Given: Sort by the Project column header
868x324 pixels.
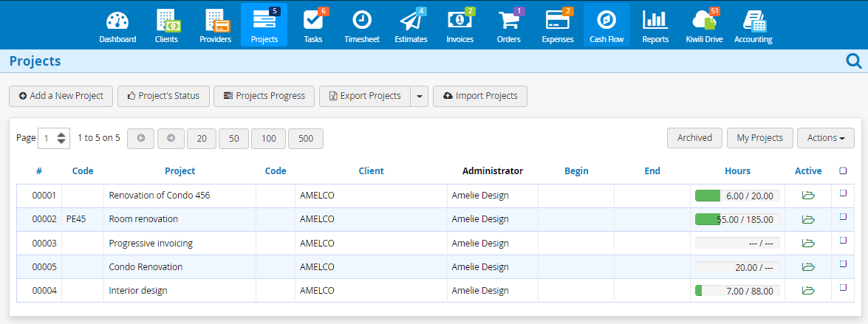Looking at the screenshot, I should point(180,170).
